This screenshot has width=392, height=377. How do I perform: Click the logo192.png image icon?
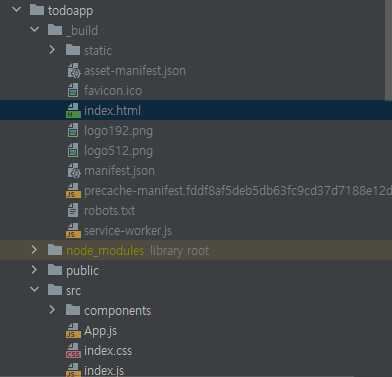[x=73, y=130]
